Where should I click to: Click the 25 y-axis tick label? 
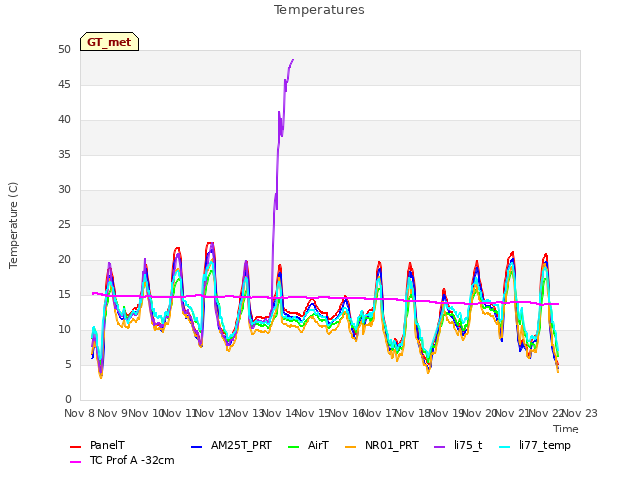point(64,225)
